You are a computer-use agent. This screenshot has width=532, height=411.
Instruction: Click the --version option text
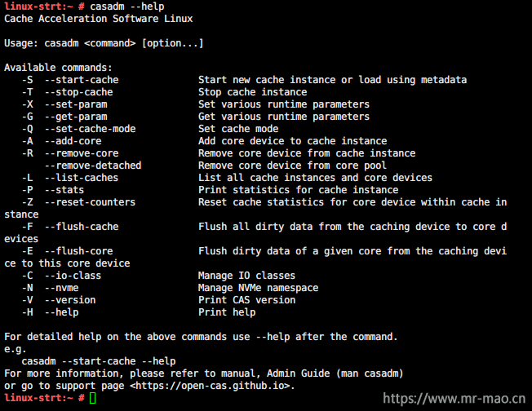pyautogui.click(x=70, y=300)
